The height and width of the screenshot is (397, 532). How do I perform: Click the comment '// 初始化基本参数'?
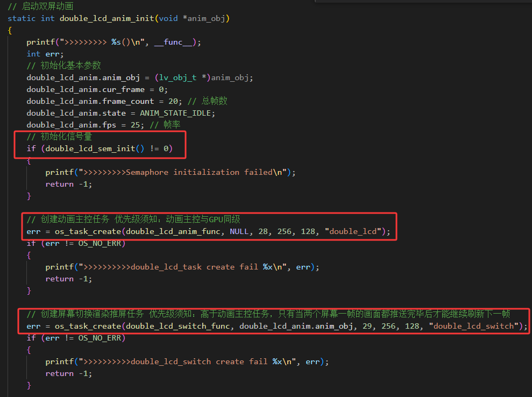pyautogui.click(x=64, y=66)
